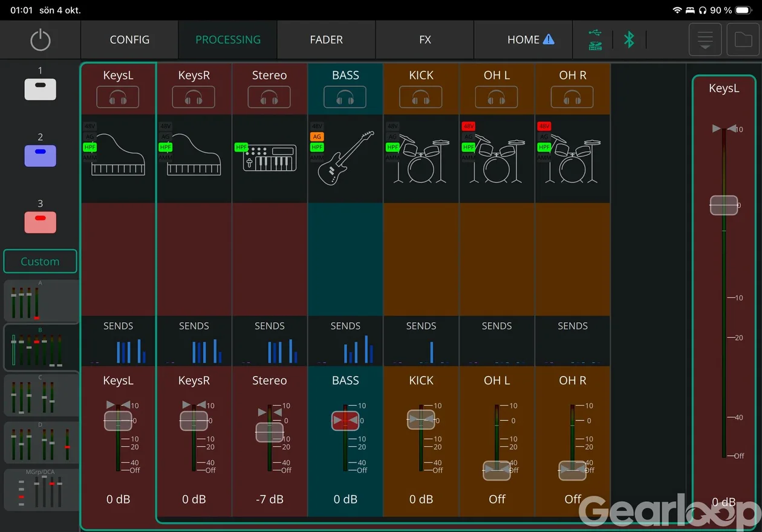762x532 pixels.
Task: Switch to the CONFIG tab
Action: pyautogui.click(x=129, y=40)
